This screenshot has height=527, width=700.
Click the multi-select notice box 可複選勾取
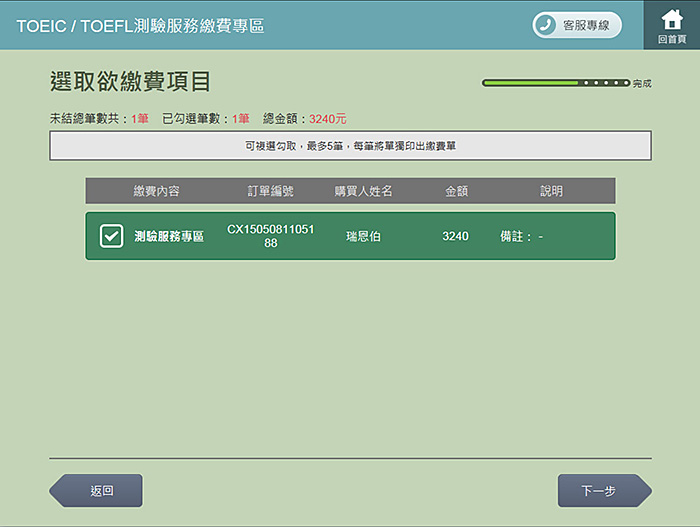point(350,146)
